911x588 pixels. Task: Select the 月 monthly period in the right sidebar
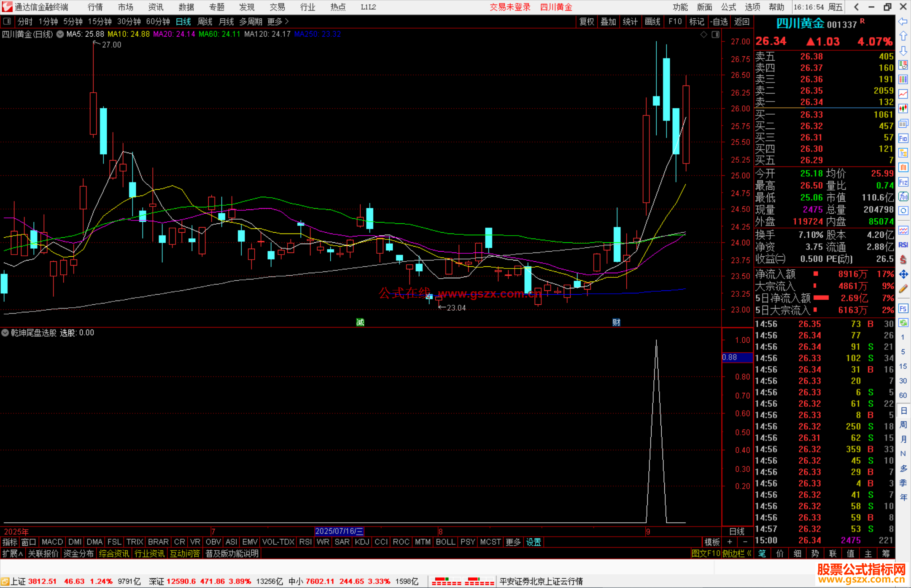pos(903,439)
